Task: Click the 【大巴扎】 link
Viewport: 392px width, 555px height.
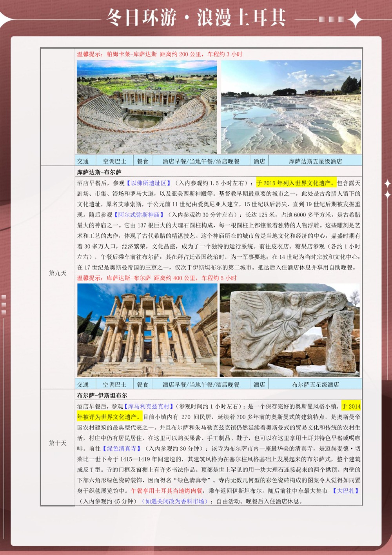Action: 346,491
